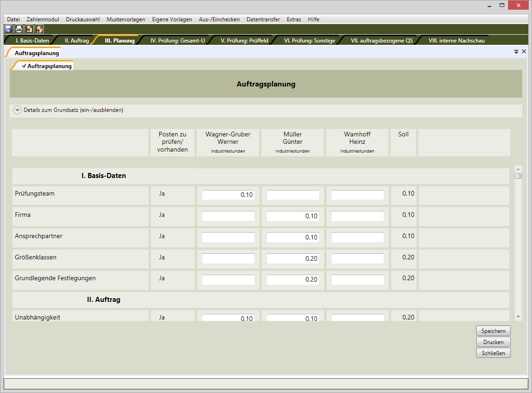This screenshot has height=393, width=532.
Task: Click scroll-up arrow of the planning list
Action: point(518,169)
